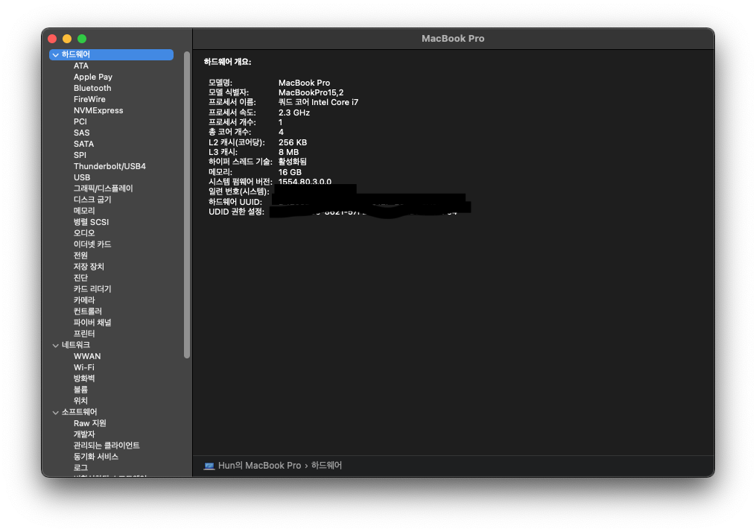Select 메모리 in the sidebar list
756x532 pixels.
[x=84, y=210]
